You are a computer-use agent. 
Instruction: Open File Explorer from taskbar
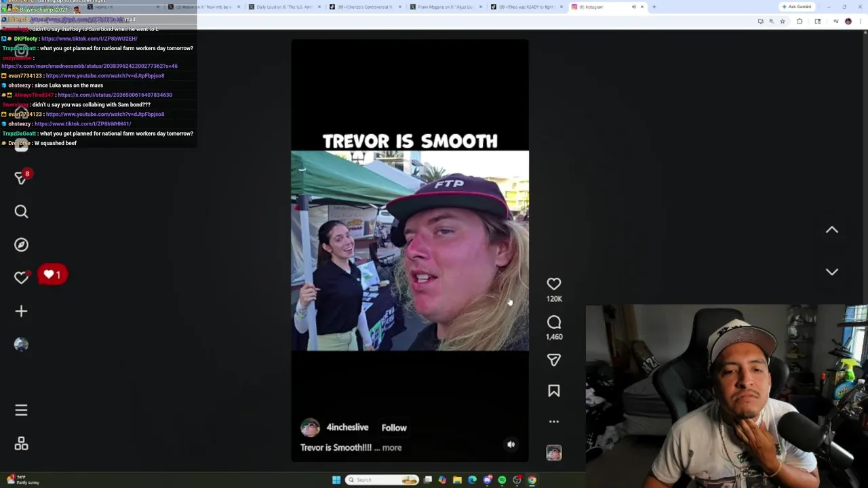457,480
